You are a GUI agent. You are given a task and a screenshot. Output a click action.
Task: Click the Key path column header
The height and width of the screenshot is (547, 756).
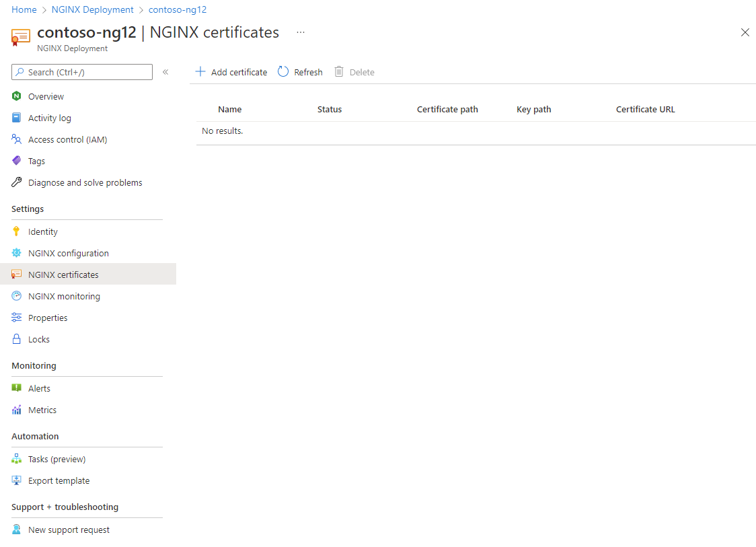(534, 110)
